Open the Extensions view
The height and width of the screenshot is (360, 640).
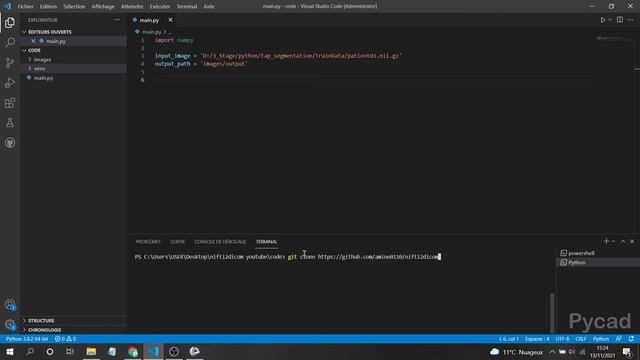tap(10, 102)
